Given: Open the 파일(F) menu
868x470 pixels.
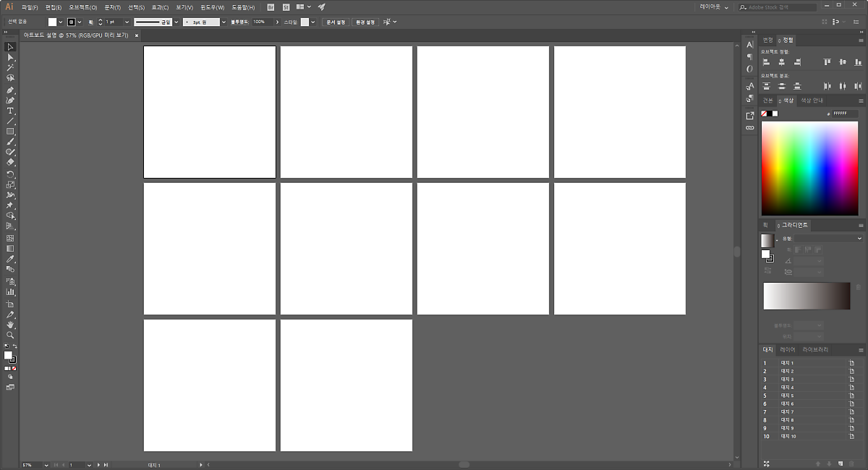Looking at the screenshot, I should click(30, 7).
